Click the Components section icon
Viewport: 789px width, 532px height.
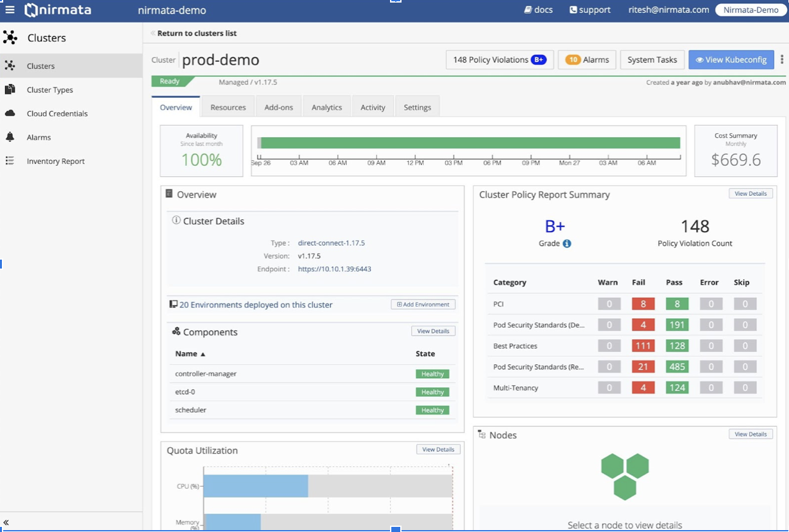(x=176, y=331)
